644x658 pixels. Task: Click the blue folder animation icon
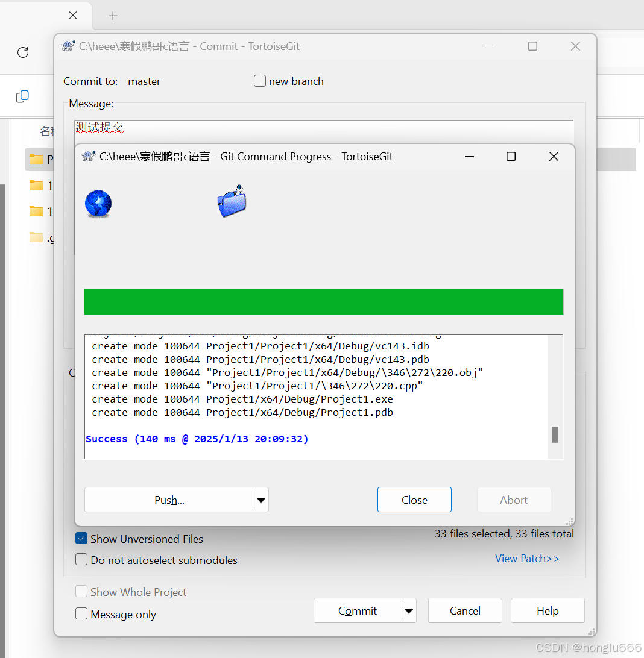tap(232, 201)
